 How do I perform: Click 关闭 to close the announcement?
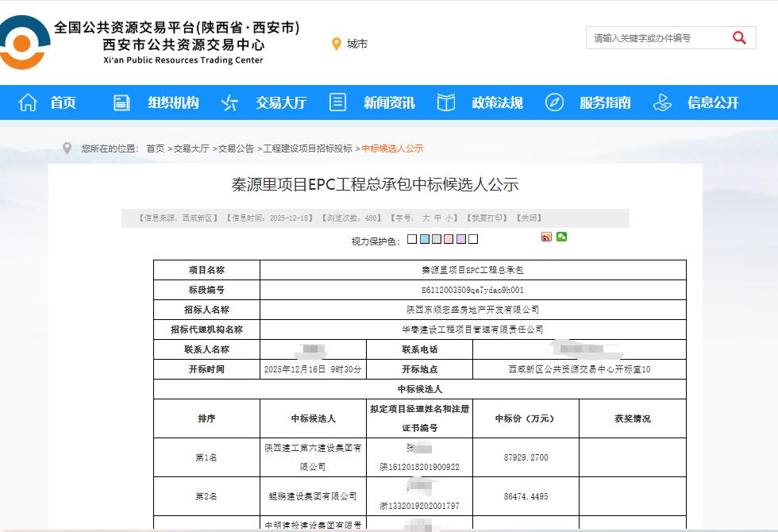coord(527,215)
